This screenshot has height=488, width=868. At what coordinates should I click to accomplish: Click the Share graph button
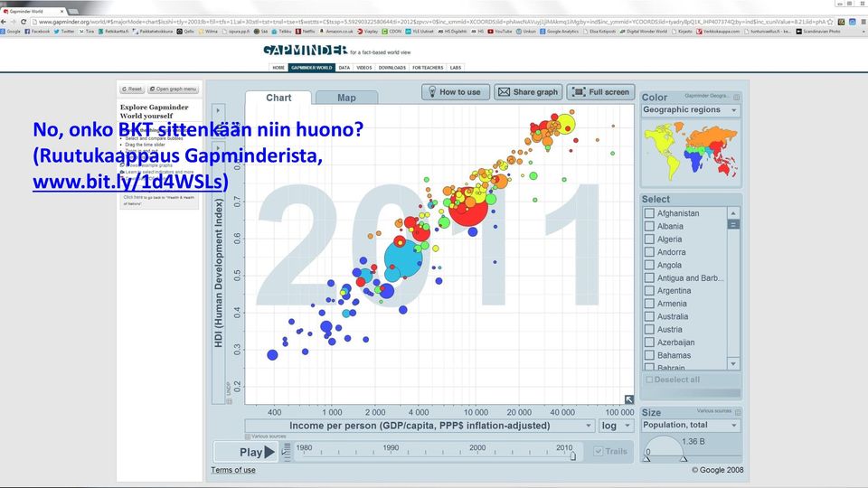528,92
